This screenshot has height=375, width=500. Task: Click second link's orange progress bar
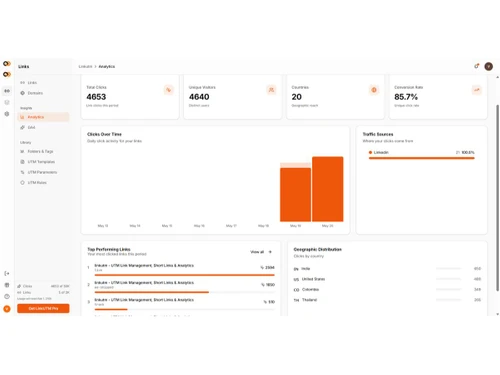(152, 292)
